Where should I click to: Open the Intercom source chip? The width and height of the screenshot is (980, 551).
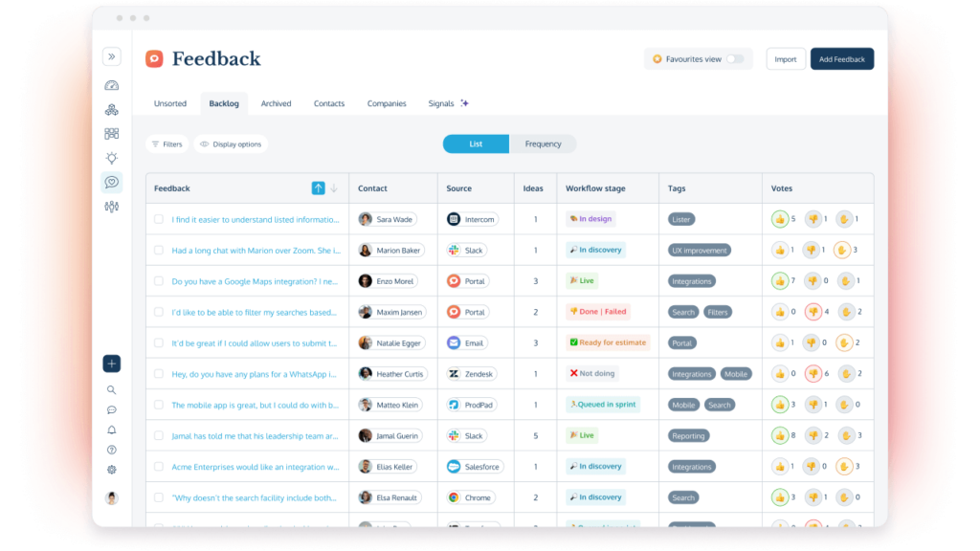[473, 219]
